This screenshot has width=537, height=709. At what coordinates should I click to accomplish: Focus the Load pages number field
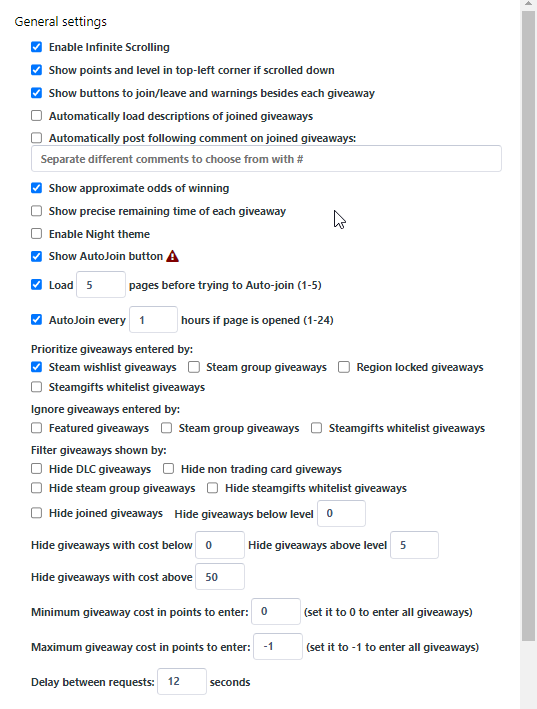point(101,284)
